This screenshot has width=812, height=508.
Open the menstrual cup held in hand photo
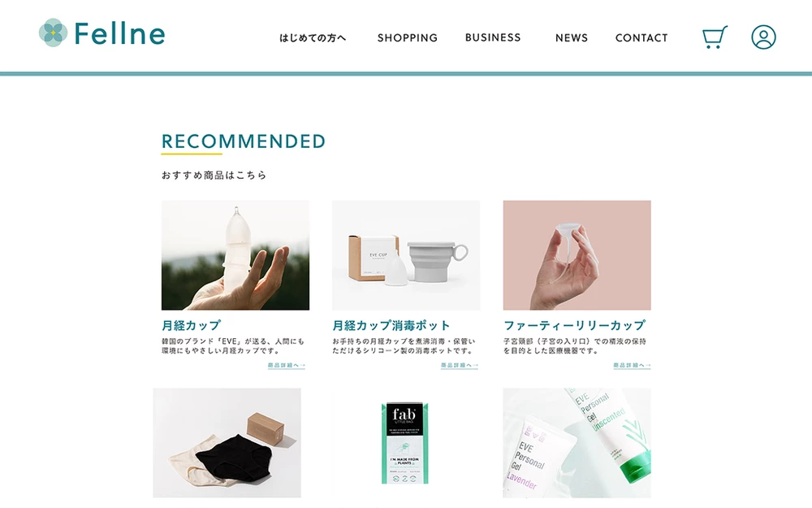click(235, 255)
